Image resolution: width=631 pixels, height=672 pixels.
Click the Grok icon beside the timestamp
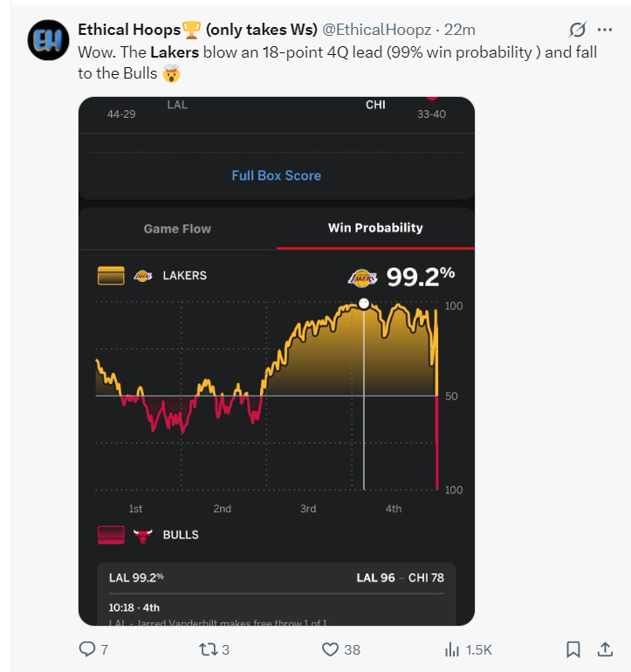[x=577, y=30]
